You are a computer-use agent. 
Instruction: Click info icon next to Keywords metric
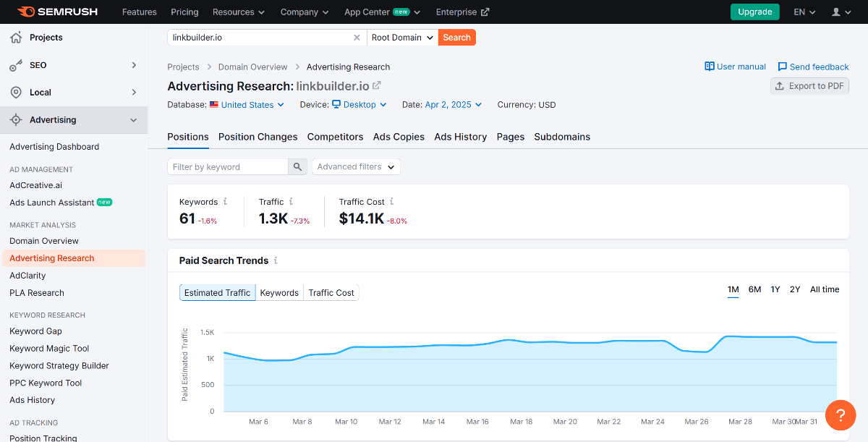[225, 202]
